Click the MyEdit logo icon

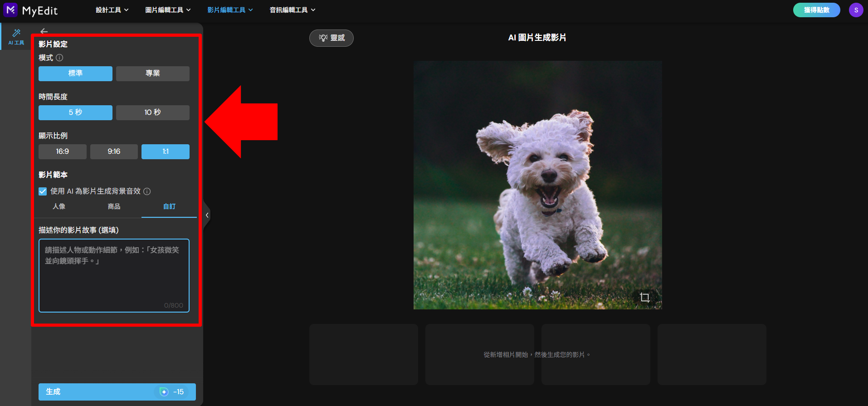[10, 10]
